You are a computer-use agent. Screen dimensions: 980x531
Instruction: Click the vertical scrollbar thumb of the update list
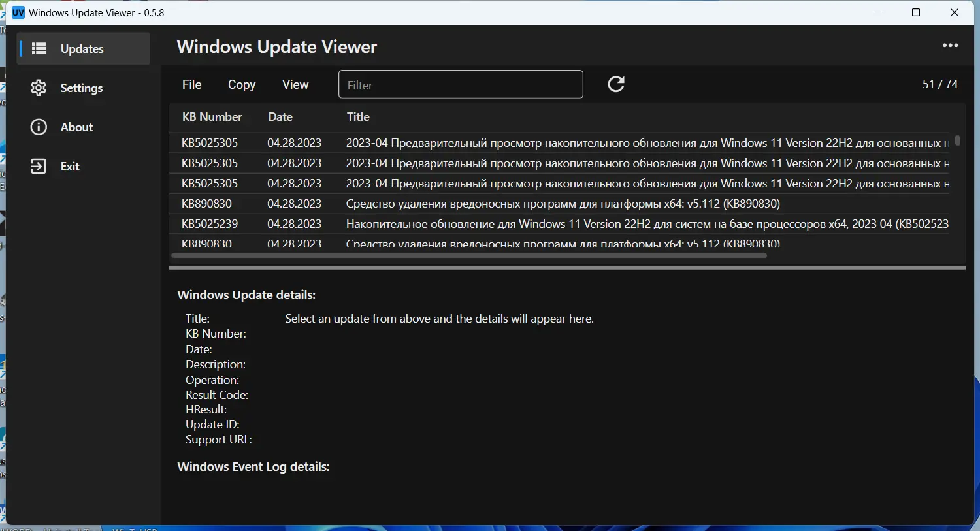coord(957,140)
